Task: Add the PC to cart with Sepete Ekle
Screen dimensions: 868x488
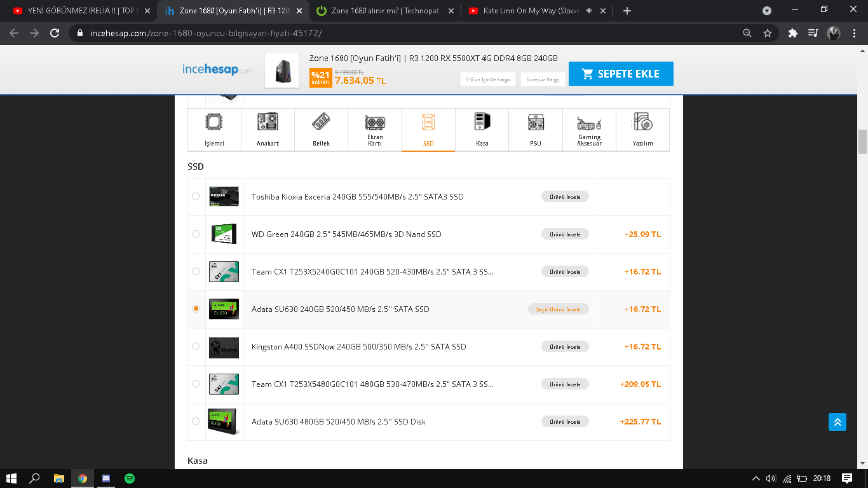Action: [621, 74]
